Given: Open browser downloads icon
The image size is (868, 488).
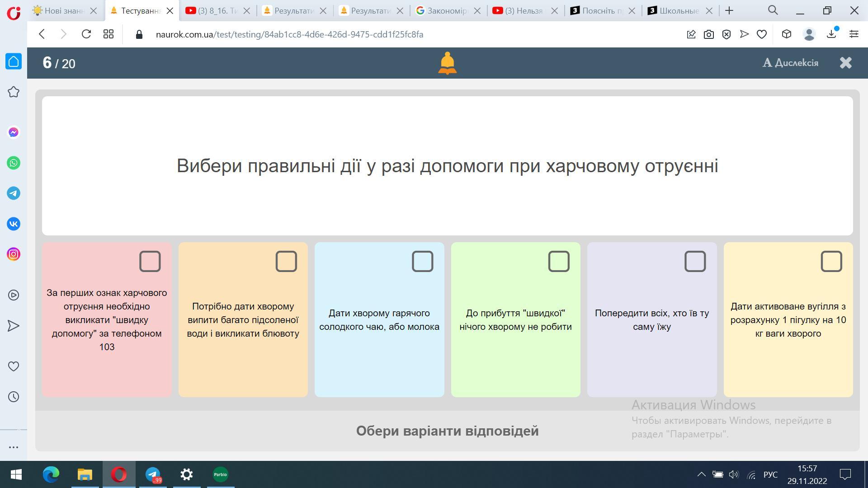Looking at the screenshot, I should tap(831, 34).
